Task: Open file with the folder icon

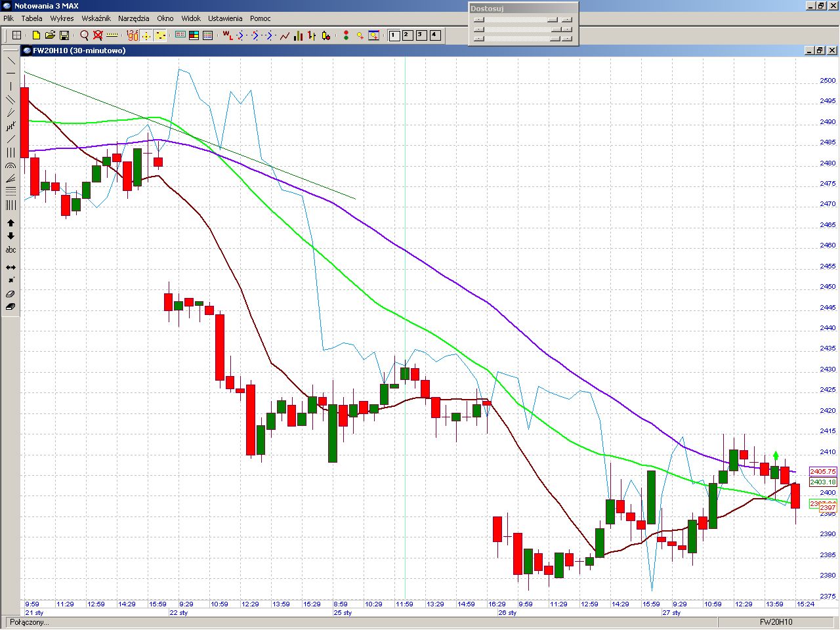Action: 50,35
